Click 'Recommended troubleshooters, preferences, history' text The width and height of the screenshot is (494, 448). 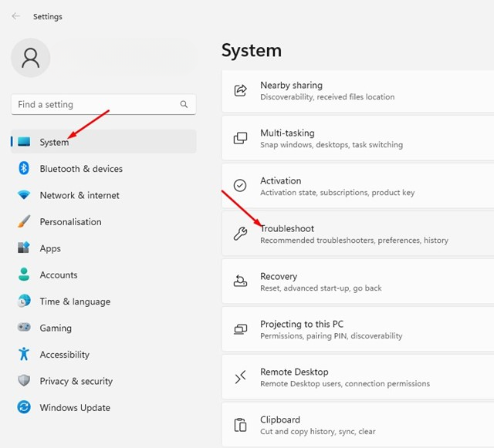(354, 241)
